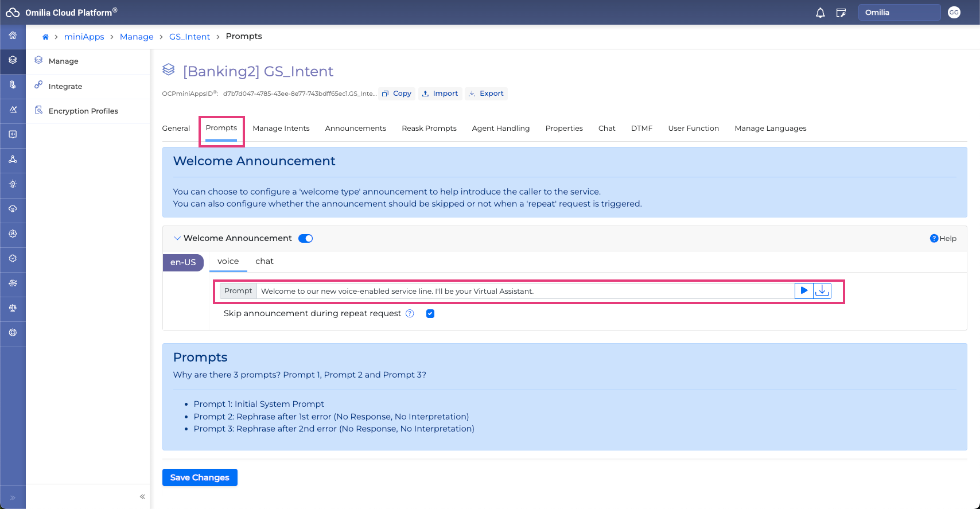Expand the left navigation bar
Screen dimensions: 980x509
[x=13, y=498]
